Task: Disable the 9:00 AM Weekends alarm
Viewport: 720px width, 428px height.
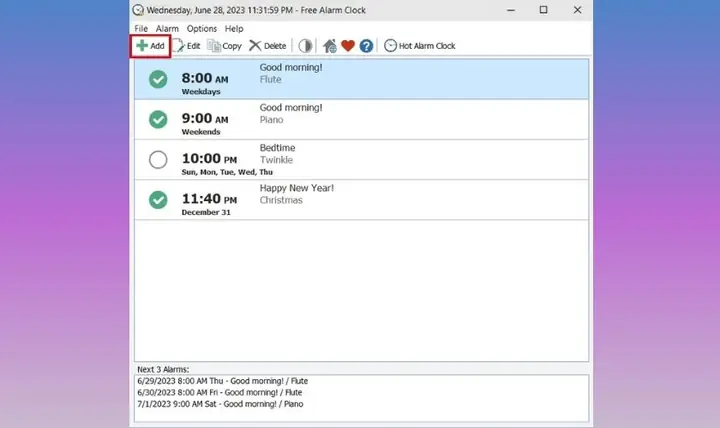Action: (x=158, y=119)
